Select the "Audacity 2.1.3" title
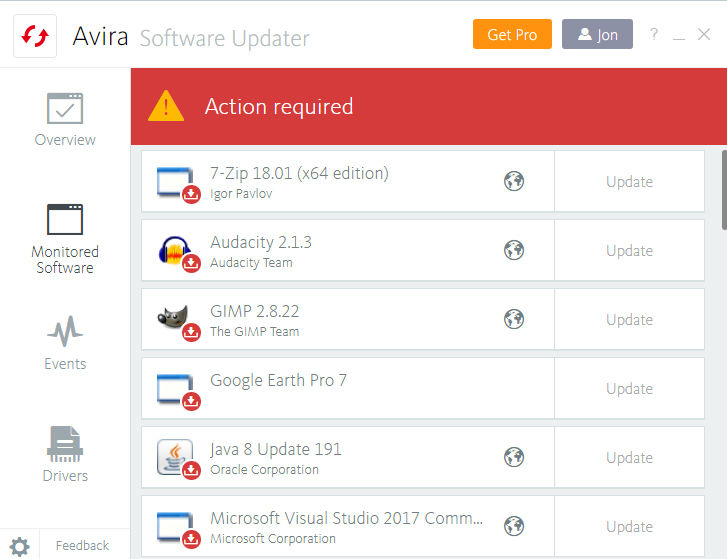 coord(261,242)
